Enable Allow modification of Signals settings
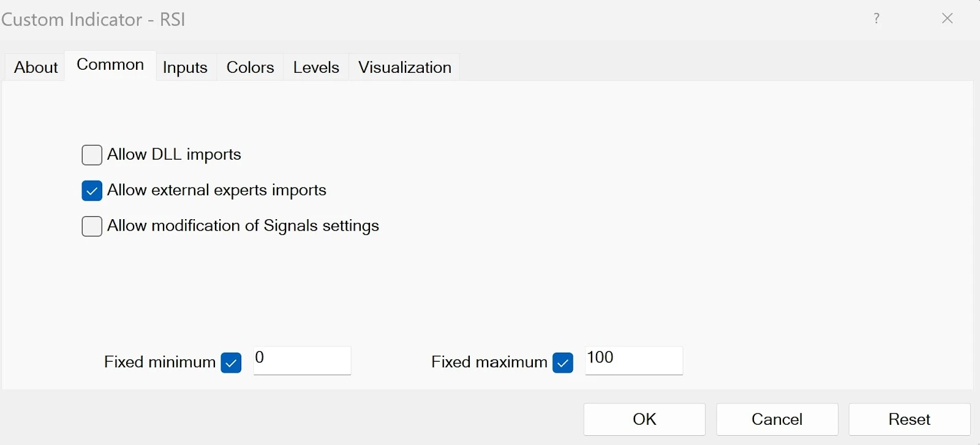This screenshot has height=445, width=980. coord(92,226)
